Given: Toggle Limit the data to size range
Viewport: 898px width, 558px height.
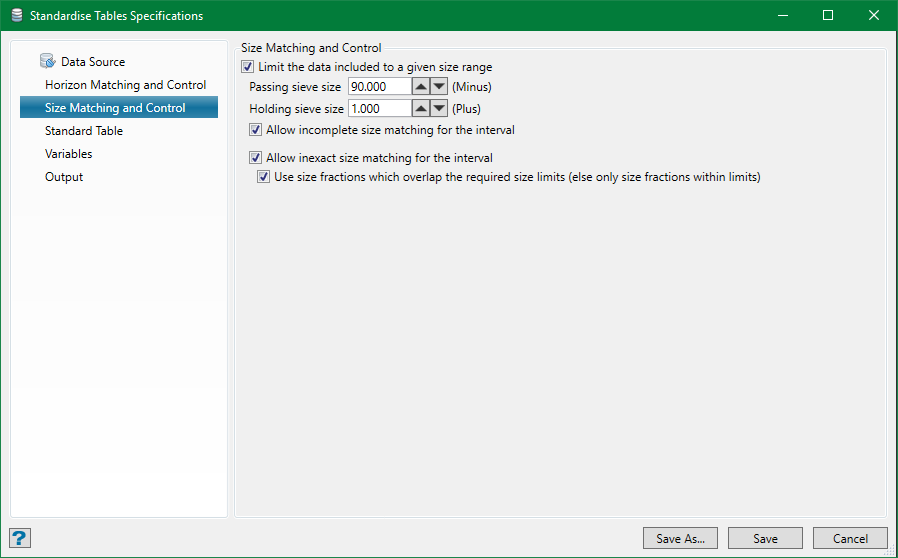Looking at the screenshot, I should pos(247,67).
